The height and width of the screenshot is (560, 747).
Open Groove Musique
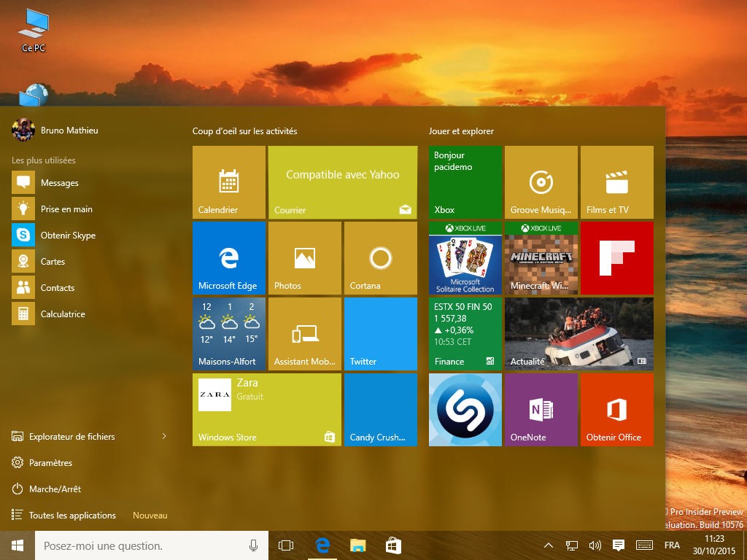[541, 182]
